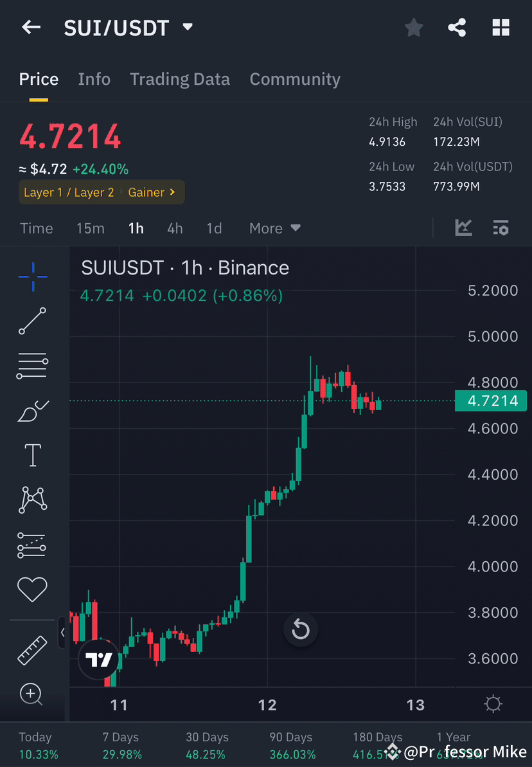Select the 4h timeframe interval

175,228
